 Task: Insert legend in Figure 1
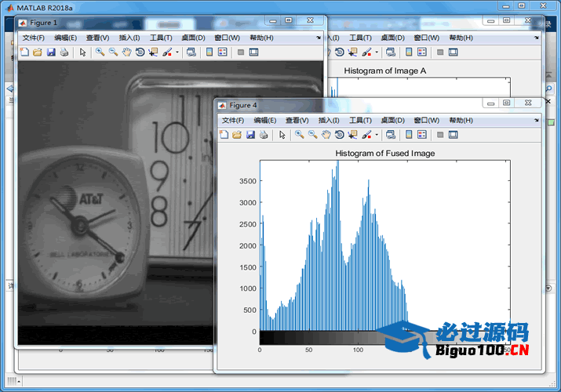tap(223, 53)
